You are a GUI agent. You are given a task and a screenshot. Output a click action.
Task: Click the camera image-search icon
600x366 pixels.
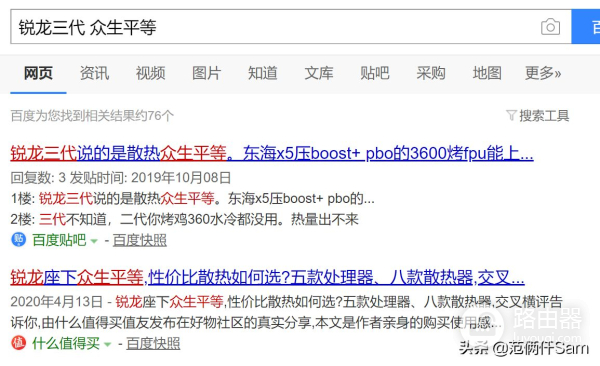pos(550,27)
